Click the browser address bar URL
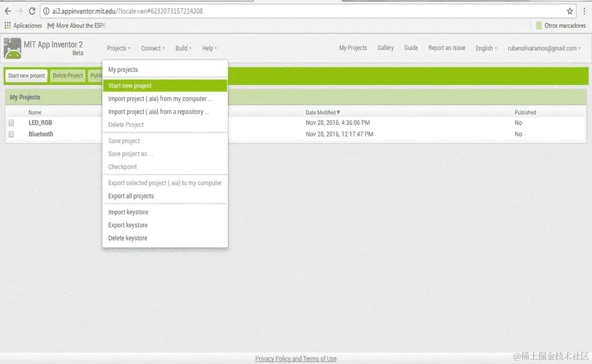Image resolution: width=592 pixels, height=364 pixels. [x=127, y=11]
